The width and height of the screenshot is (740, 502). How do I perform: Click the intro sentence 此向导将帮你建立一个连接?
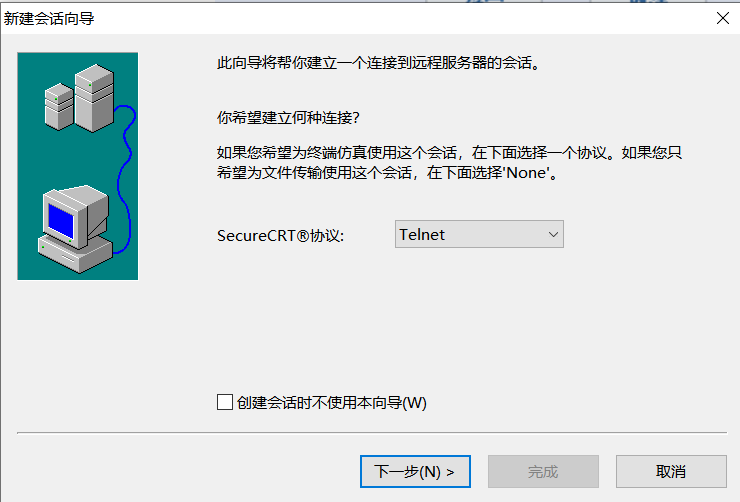[x=378, y=63]
